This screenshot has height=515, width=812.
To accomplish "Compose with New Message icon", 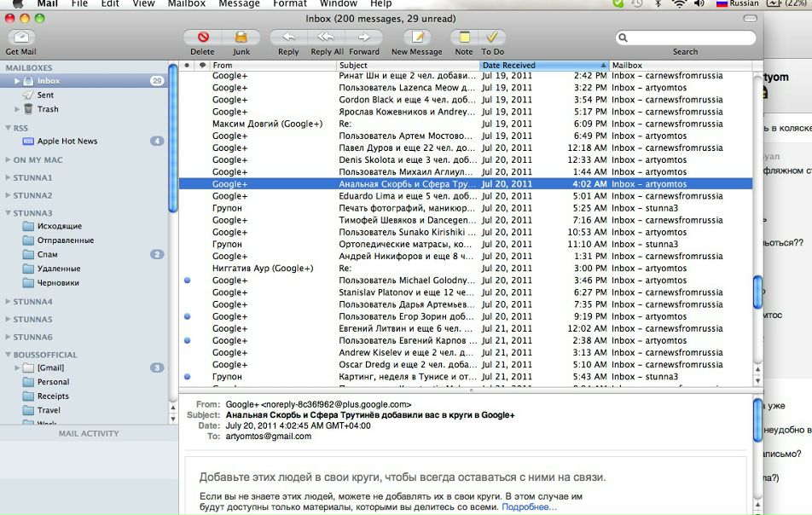I will coord(417,38).
